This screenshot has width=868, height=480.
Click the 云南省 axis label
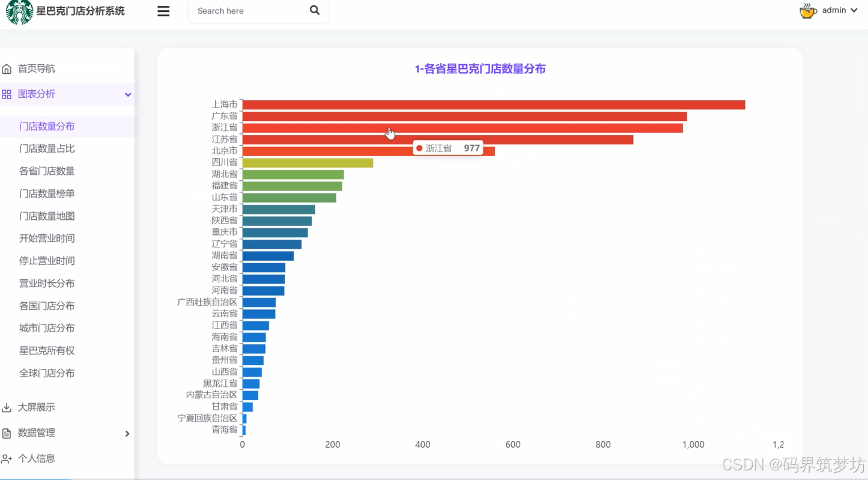tap(225, 314)
